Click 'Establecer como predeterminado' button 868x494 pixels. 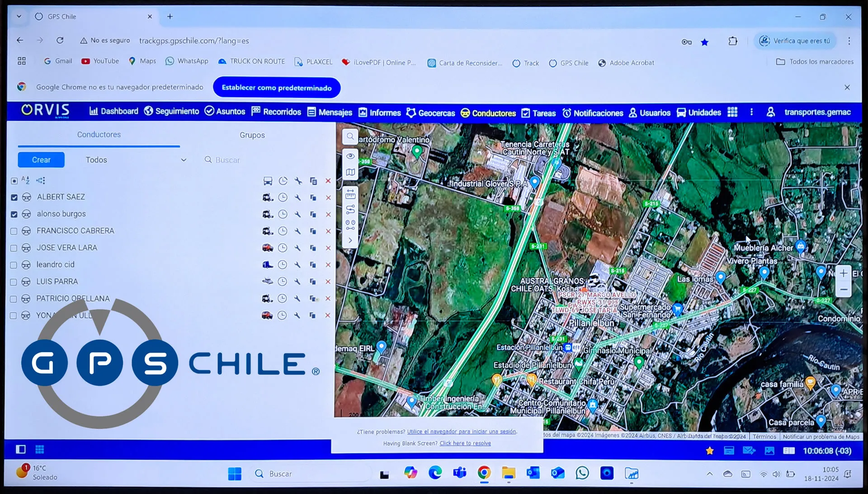(277, 88)
